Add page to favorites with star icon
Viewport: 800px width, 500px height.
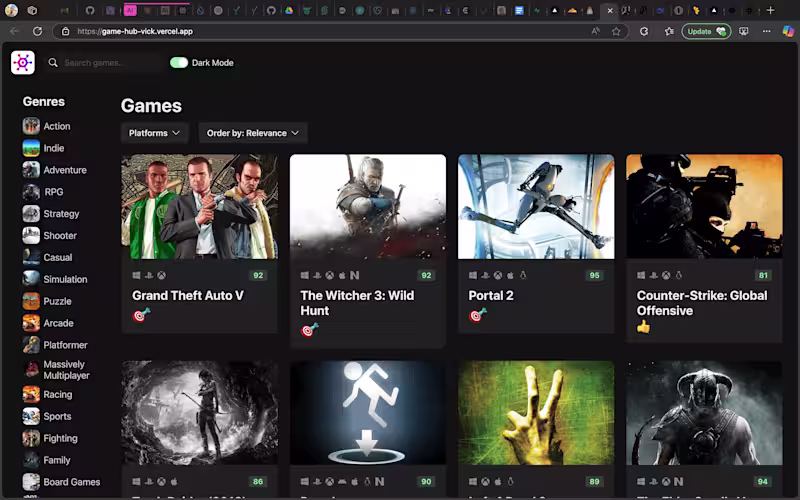[x=616, y=31]
